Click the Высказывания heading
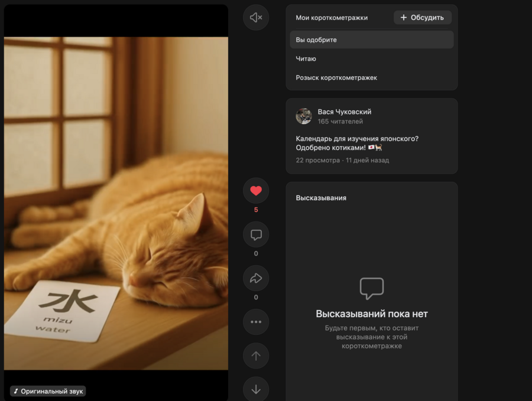 point(321,198)
